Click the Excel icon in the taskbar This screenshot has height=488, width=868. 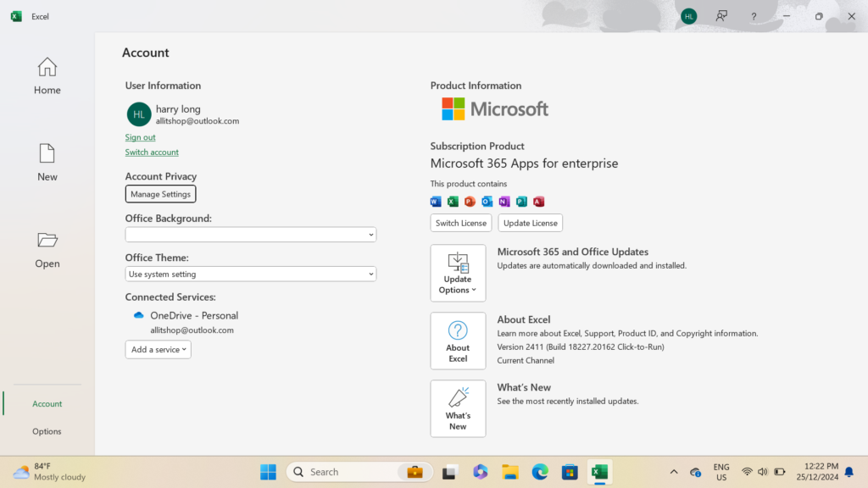[599, 472]
